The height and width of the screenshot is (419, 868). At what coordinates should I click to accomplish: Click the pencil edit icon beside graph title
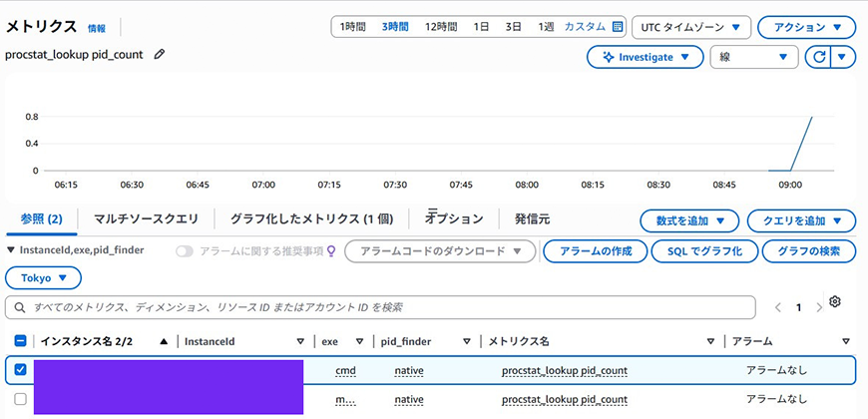[x=160, y=54]
